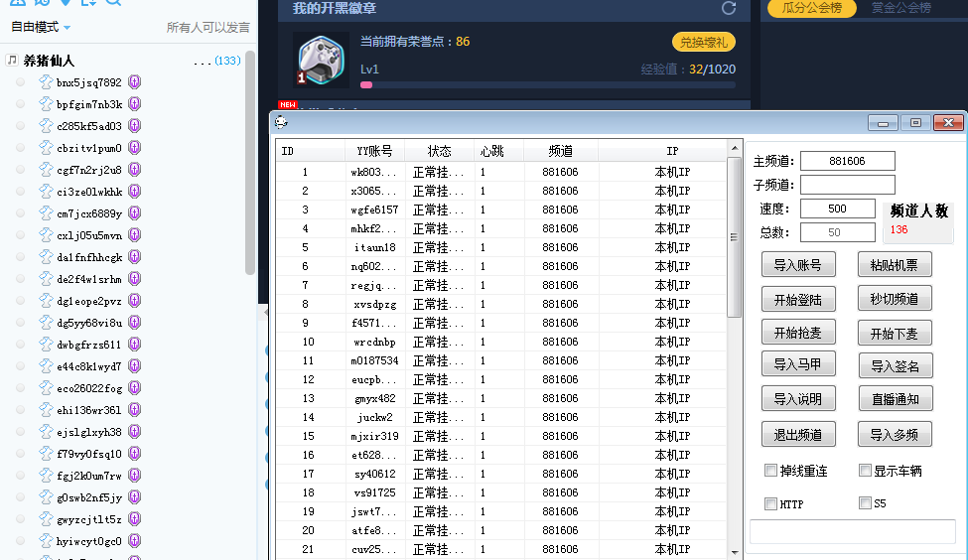
Task: Select the circle beside hyiwcyt0gc0
Action: coord(21,541)
